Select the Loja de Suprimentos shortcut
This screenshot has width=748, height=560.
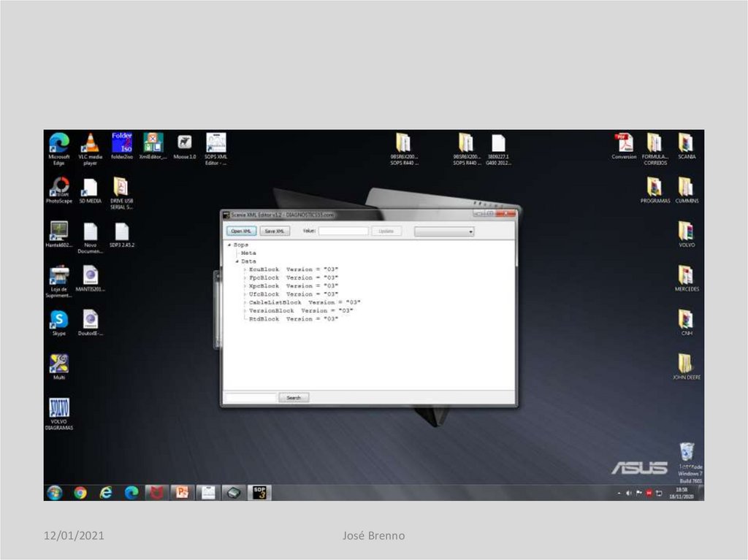[x=59, y=281]
